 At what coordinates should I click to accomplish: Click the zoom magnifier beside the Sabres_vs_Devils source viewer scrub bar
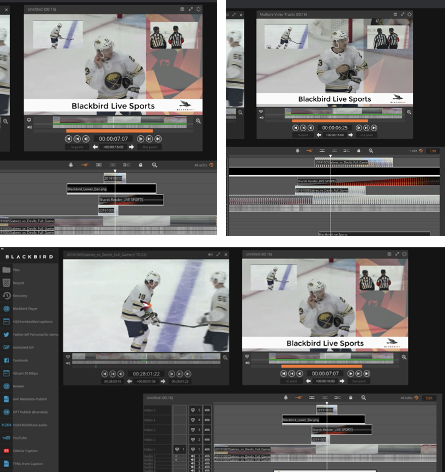[225, 357]
